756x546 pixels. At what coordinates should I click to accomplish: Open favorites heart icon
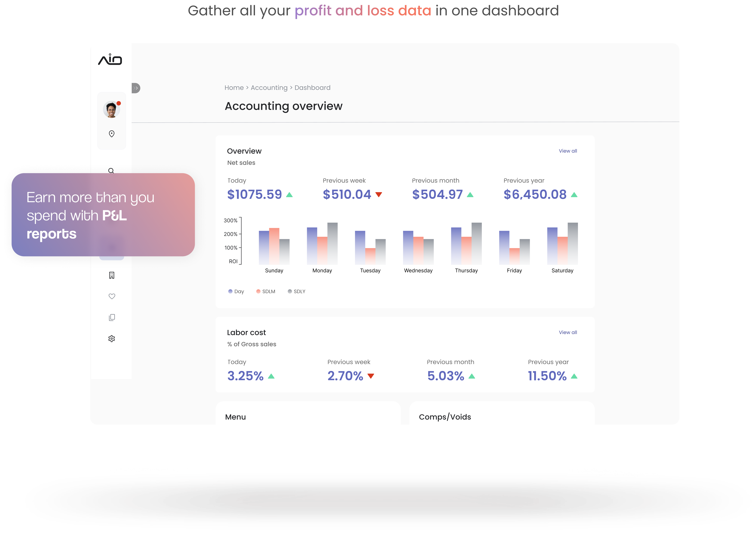(112, 296)
